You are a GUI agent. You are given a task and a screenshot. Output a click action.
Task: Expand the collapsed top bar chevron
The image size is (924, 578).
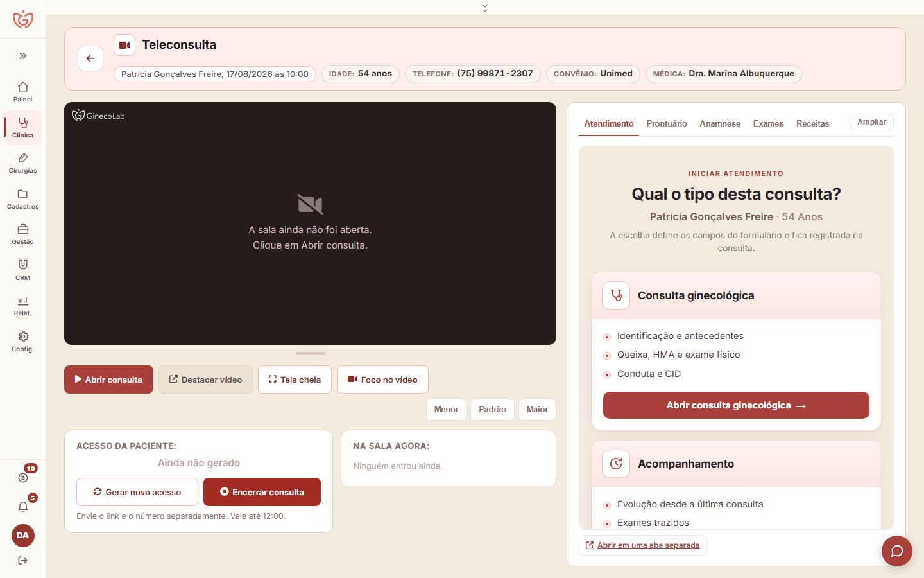tap(485, 8)
